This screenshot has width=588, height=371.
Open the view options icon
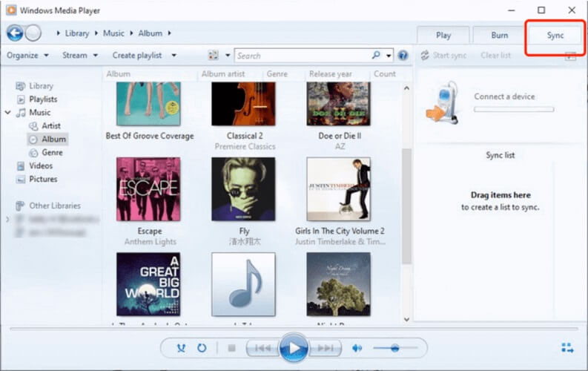[214, 55]
